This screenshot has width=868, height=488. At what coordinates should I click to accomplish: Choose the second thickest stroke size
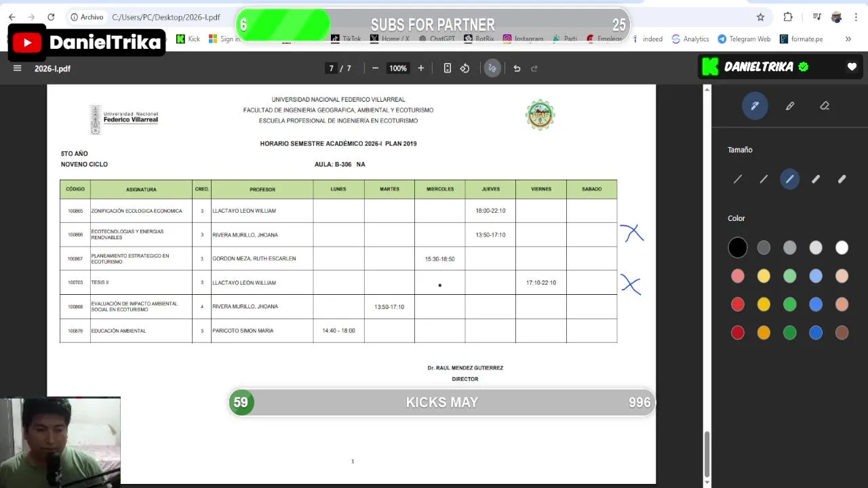(x=816, y=179)
